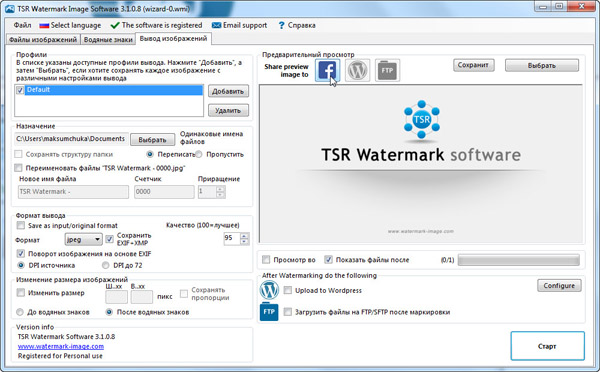Increase quality value with up arrow
This screenshot has width=600, height=372.
[x=244, y=235]
